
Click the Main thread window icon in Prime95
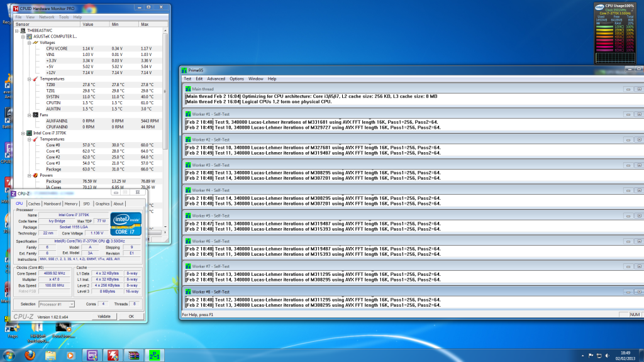coord(188,89)
